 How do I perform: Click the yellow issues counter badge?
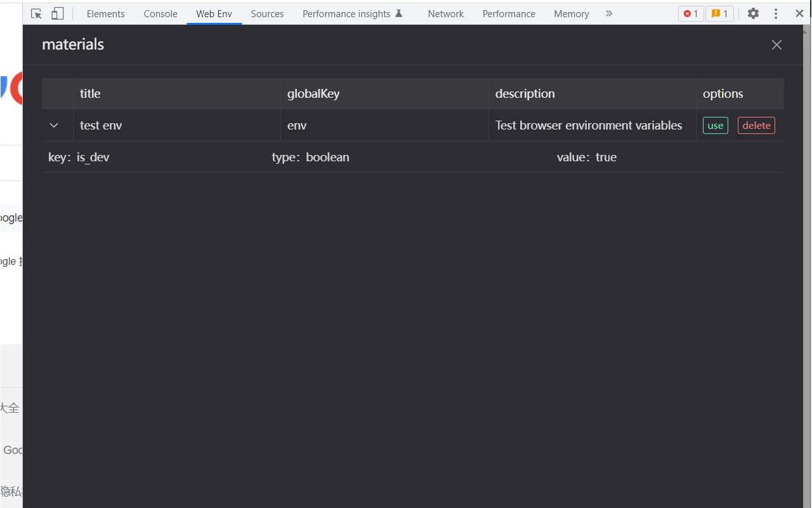(719, 13)
